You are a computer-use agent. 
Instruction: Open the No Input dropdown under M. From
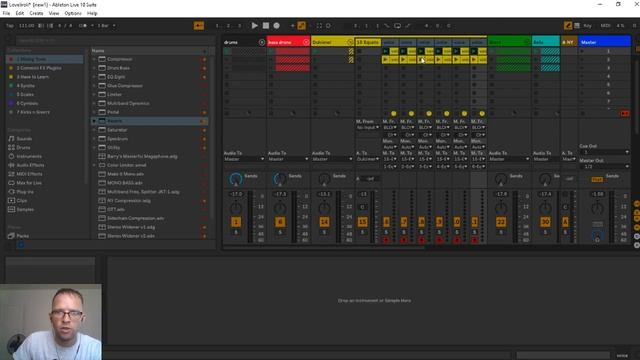(368, 127)
